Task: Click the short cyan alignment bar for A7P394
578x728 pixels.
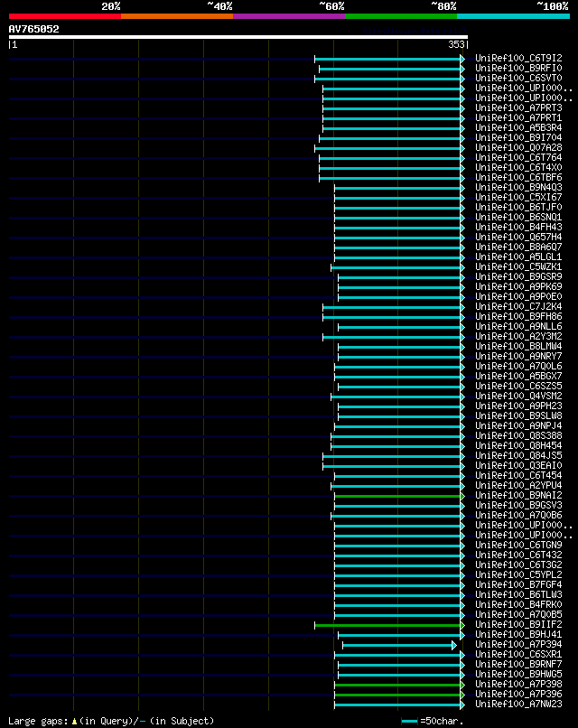Action: point(399,646)
